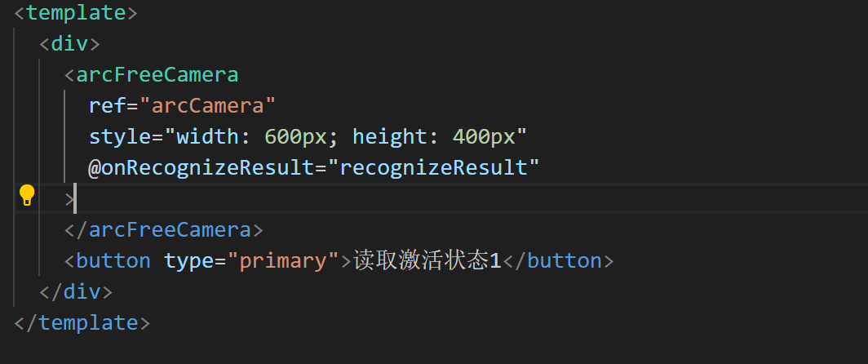The width and height of the screenshot is (868, 364).
Task: Click the closing template tag
Action: tap(82, 322)
